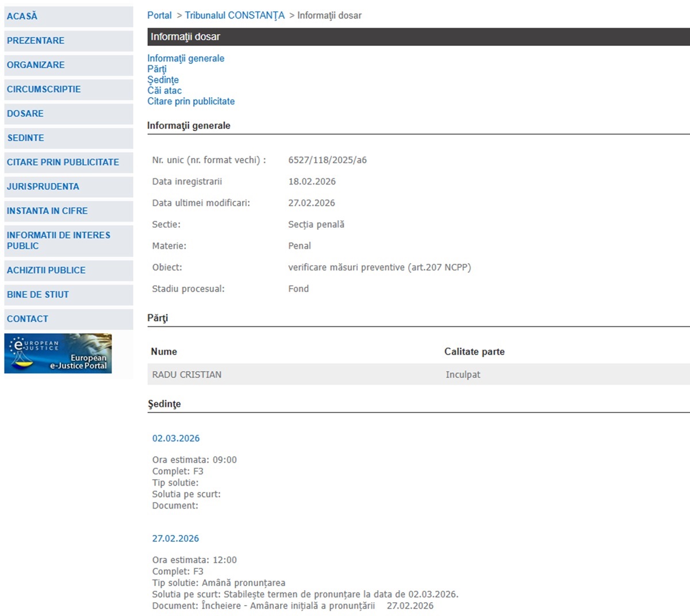Viewport: 690px width, 616px height.
Task: Click the Inculpat party role cell
Action: [463, 375]
